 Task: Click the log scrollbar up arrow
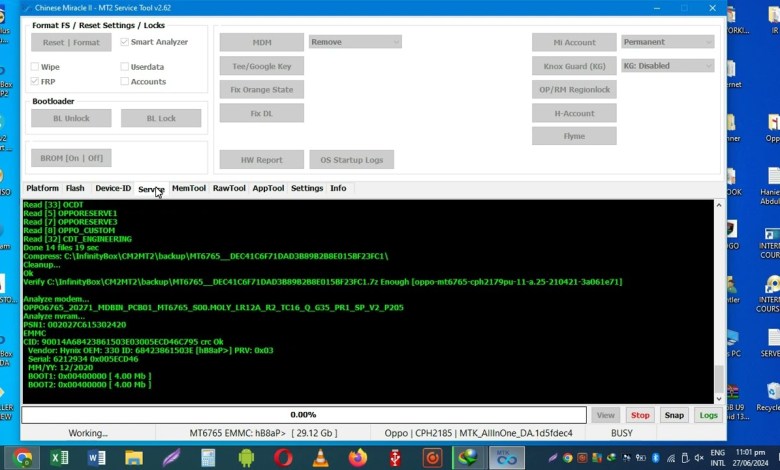click(719, 205)
